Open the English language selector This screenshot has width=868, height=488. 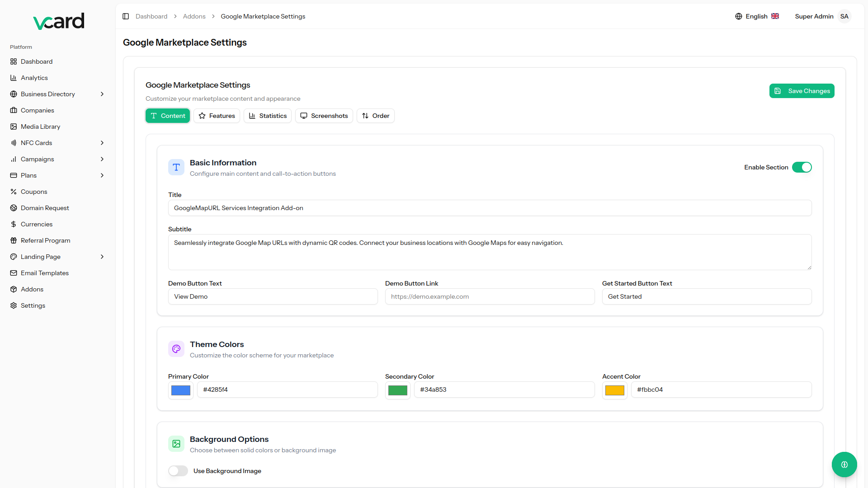pyautogui.click(x=757, y=16)
